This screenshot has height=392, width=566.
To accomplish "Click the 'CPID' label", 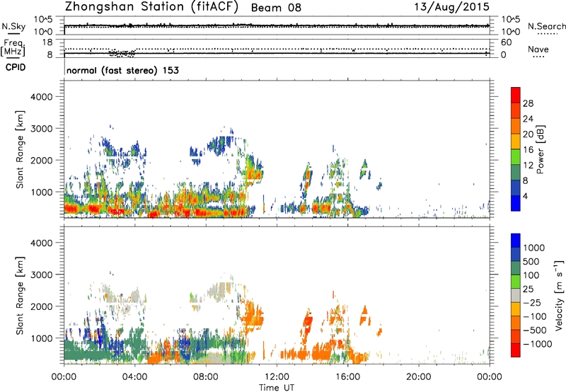I will (16, 67).
